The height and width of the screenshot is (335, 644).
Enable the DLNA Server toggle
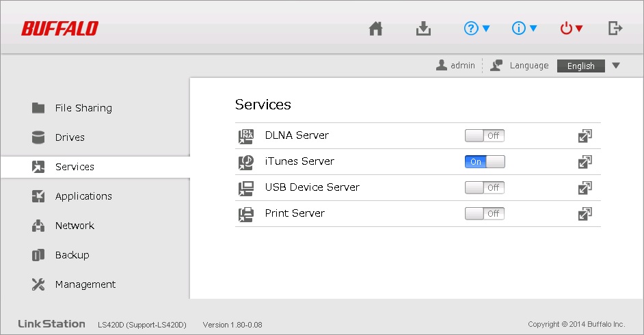(485, 135)
